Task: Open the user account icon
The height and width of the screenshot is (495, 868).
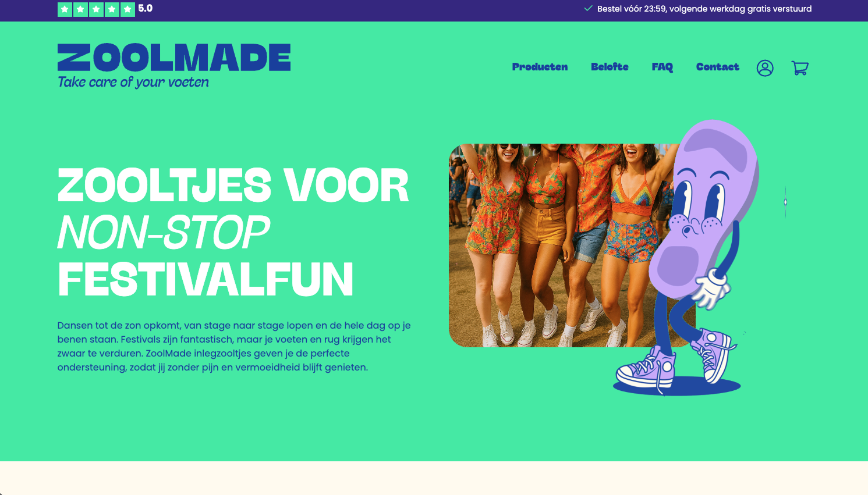Action: point(765,68)
